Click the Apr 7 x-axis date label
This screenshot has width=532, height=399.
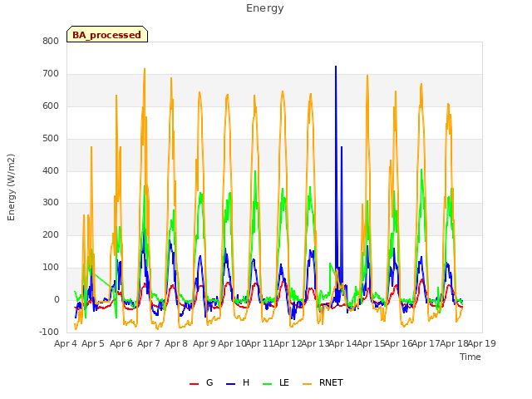[149, 343]
